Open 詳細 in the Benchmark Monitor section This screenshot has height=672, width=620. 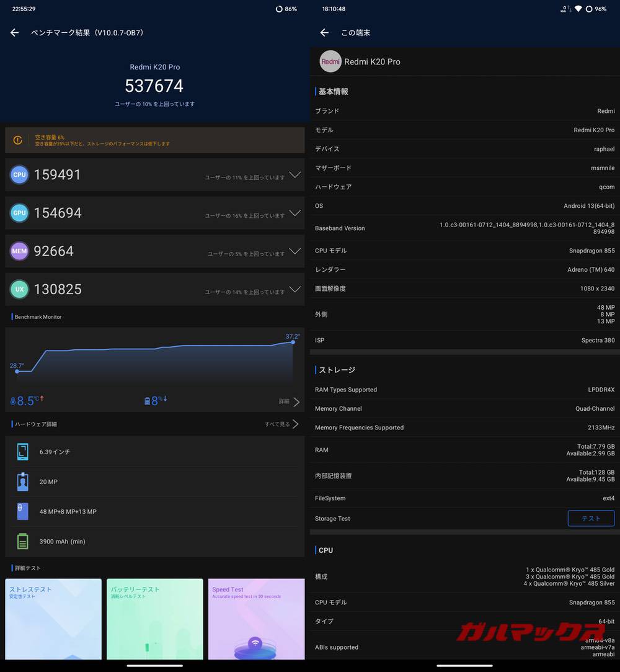[x=287, y=401]
